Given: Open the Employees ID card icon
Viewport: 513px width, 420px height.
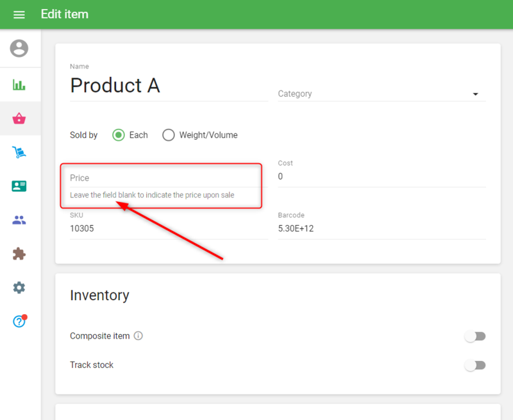Looking at the screenshot, I should (19, 187).
